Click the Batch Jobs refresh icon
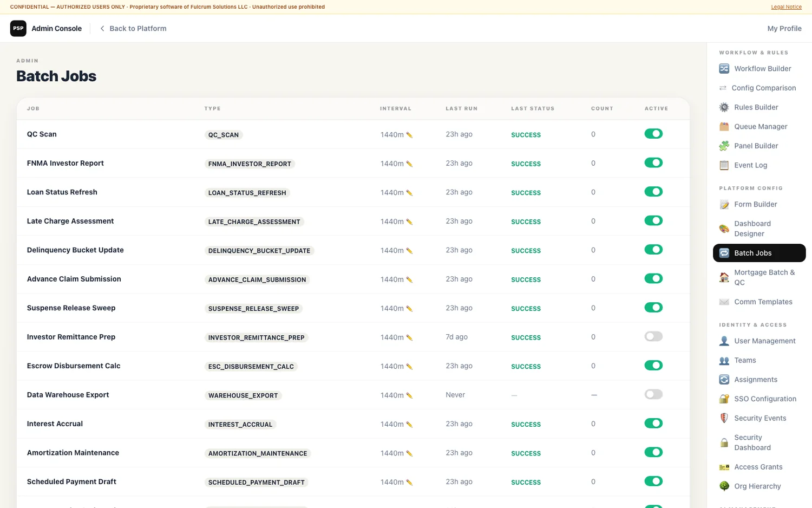Viewport: 812px width, 508px height. 724,253
